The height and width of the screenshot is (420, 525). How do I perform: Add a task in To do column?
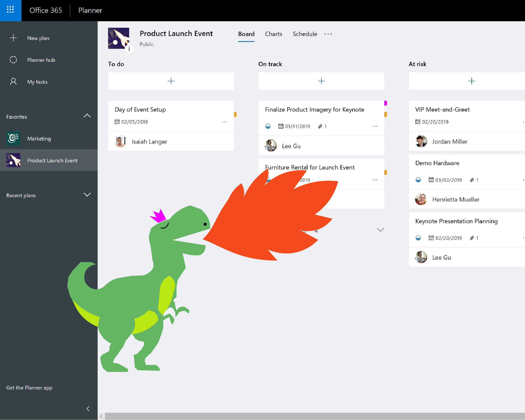(x=171, y=81)
